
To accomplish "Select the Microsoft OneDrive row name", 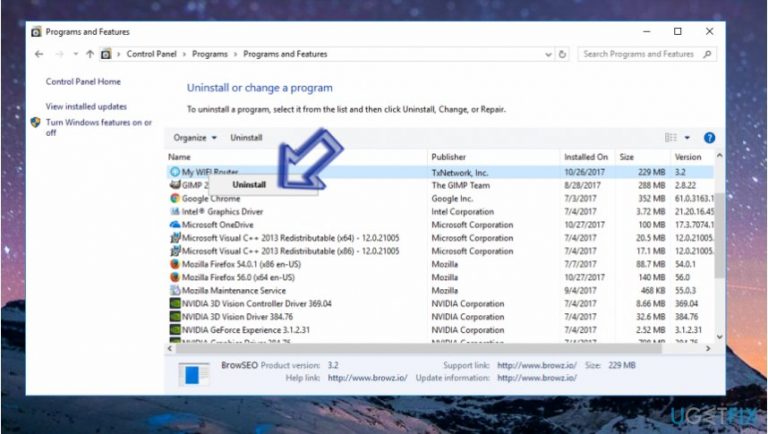I will point(217,225).
